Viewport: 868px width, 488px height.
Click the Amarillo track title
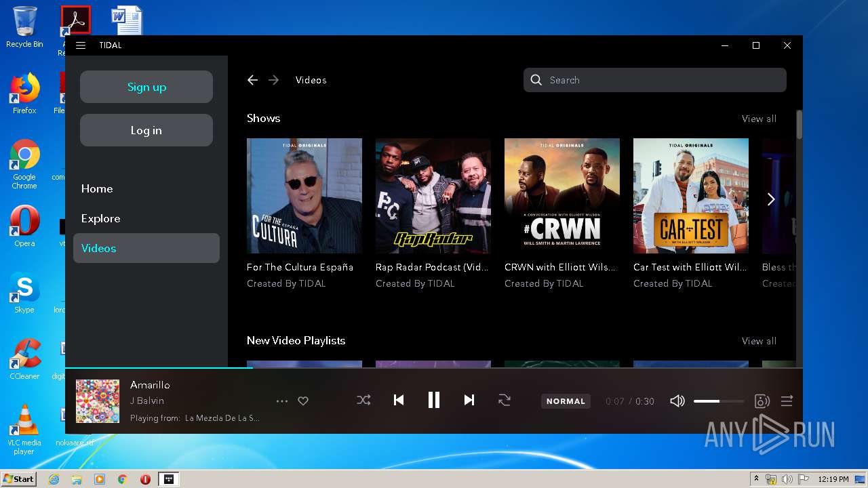click(150, 385)
